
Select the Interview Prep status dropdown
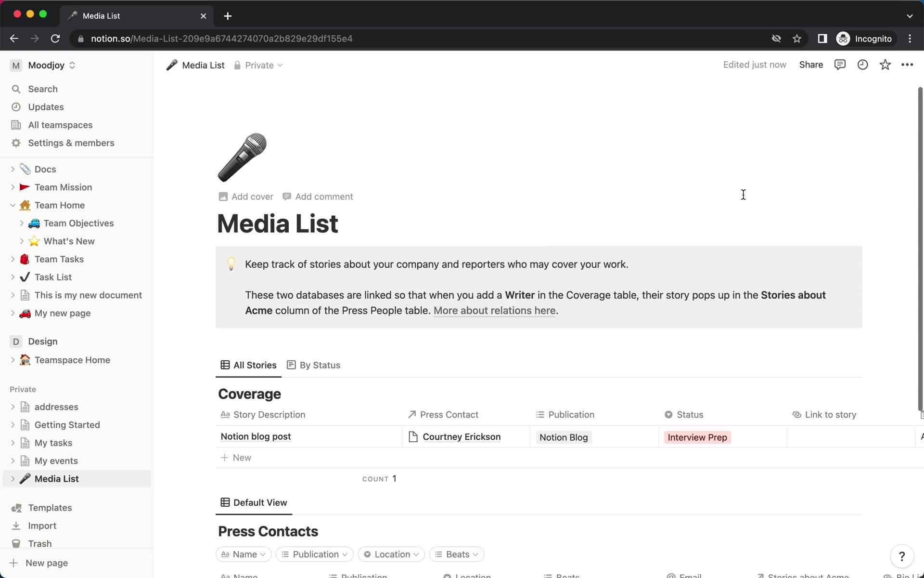[x=697, y=437]
